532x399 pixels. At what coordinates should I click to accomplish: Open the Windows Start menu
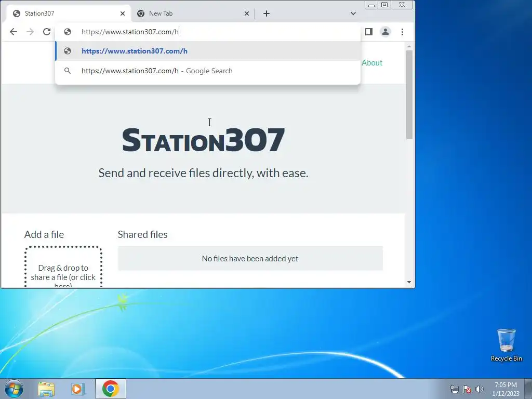pos(14,389)
